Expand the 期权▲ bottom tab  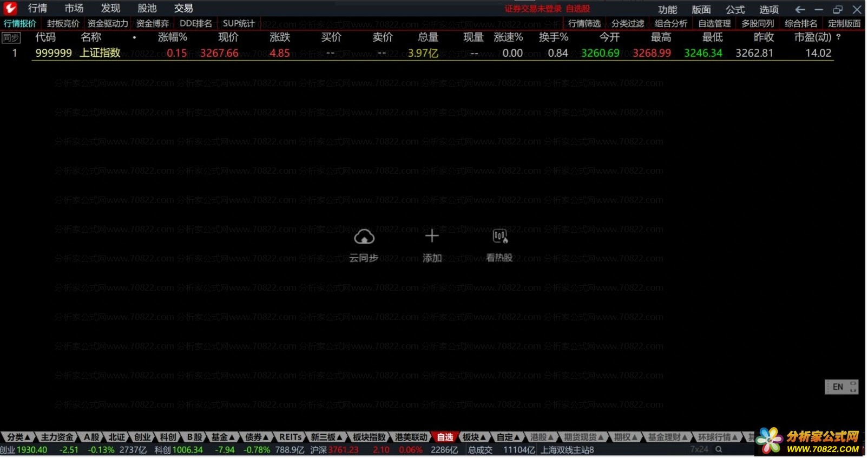click(626, 437)
